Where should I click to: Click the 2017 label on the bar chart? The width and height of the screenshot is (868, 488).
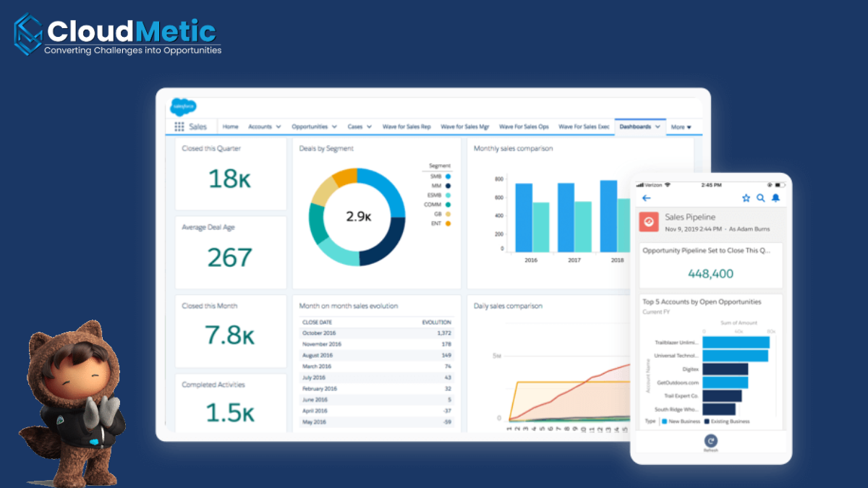(574, 260)
